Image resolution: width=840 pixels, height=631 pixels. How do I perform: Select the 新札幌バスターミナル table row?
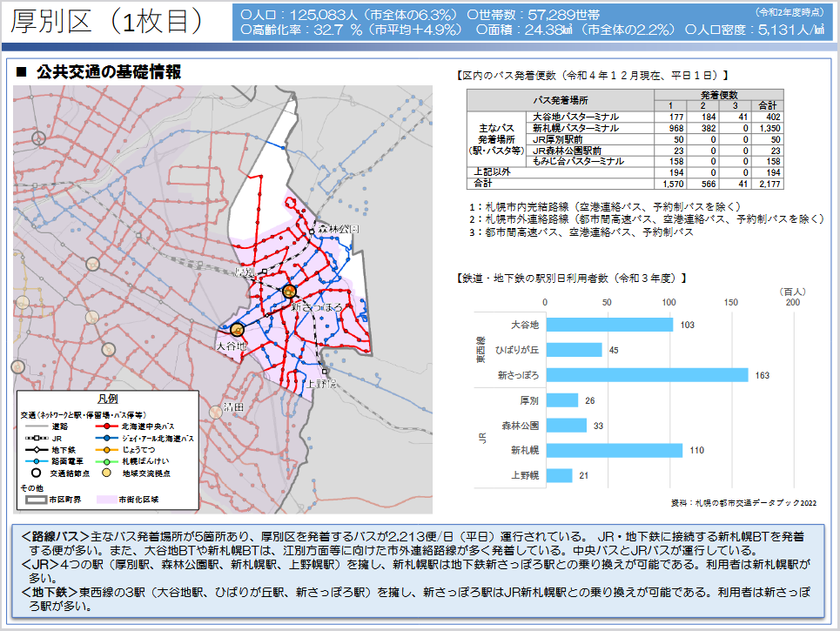pyautogui.click(x=625, y=128)
